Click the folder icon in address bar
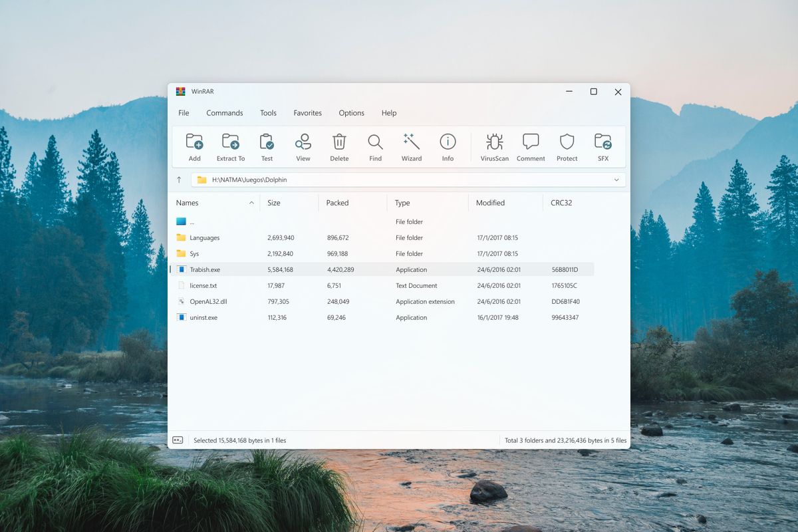The height and width of the screenshot is (532, 798). (202, 180)
